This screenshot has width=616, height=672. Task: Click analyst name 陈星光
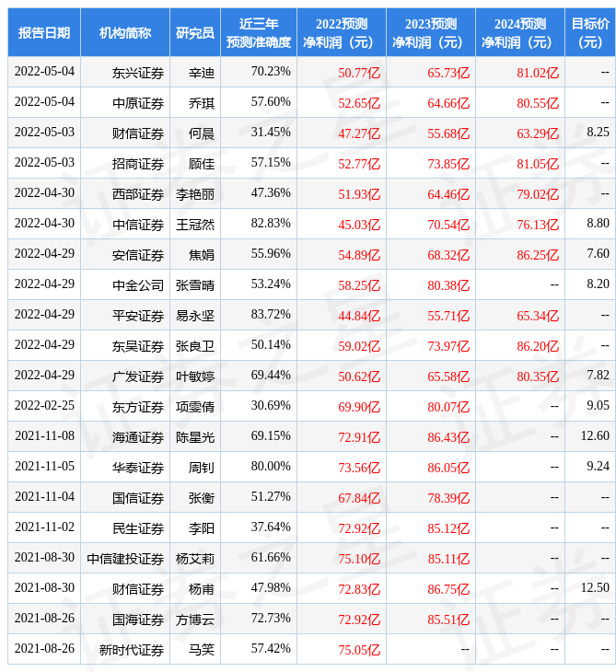click(x=195, y=437)
